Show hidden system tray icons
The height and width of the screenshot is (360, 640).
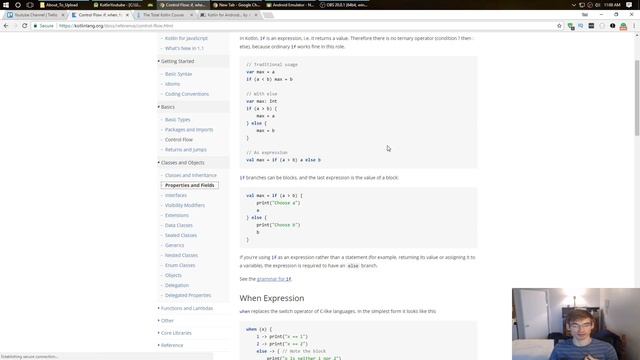click(573, 5)
